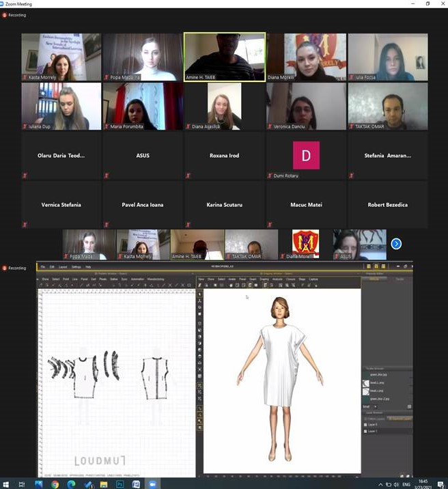The height and width of the screenshot is (489, 448).
Task: Click the Pavel Anca Ioana participant tile
Action: click(x=143, y=205)
